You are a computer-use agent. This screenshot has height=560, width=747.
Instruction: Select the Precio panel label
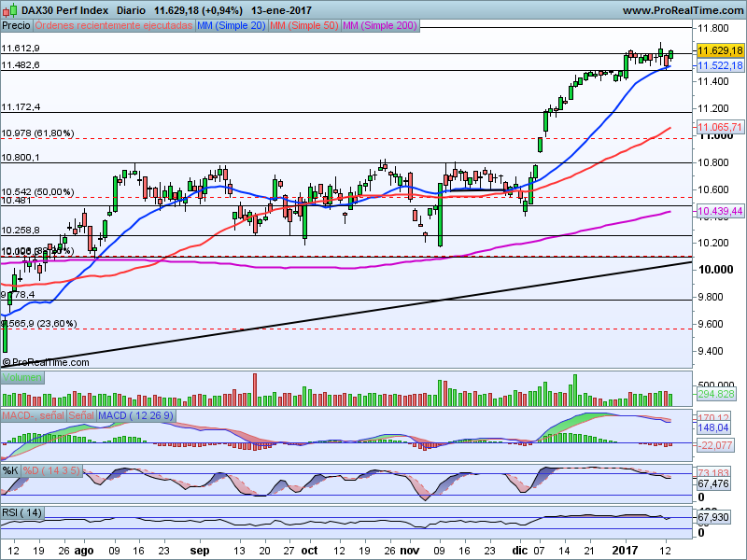[16, 26]
